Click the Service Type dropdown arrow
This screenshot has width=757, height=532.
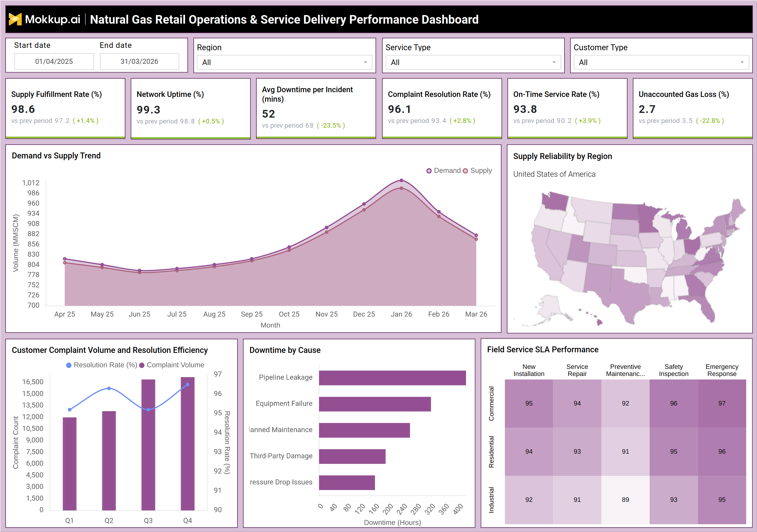pos(554,62)
